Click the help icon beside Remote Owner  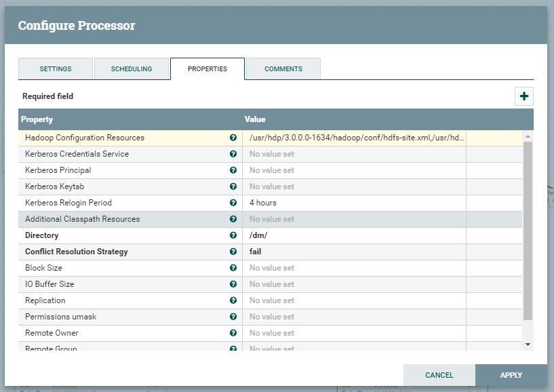tap(233, 332)
